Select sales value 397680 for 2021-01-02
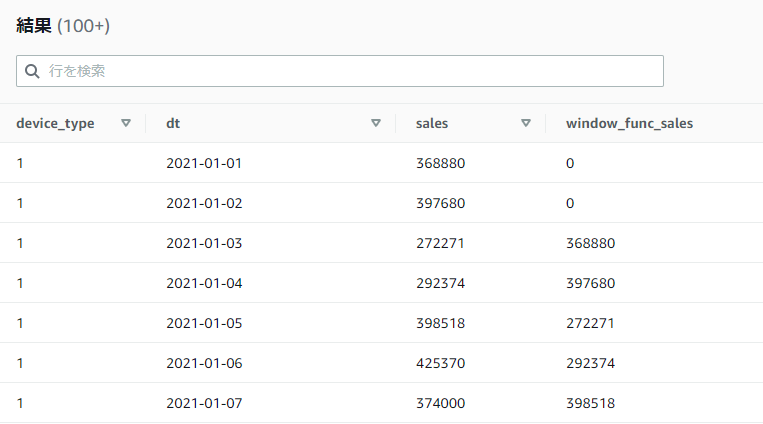 pyautogui.click(x=440, y=203)
